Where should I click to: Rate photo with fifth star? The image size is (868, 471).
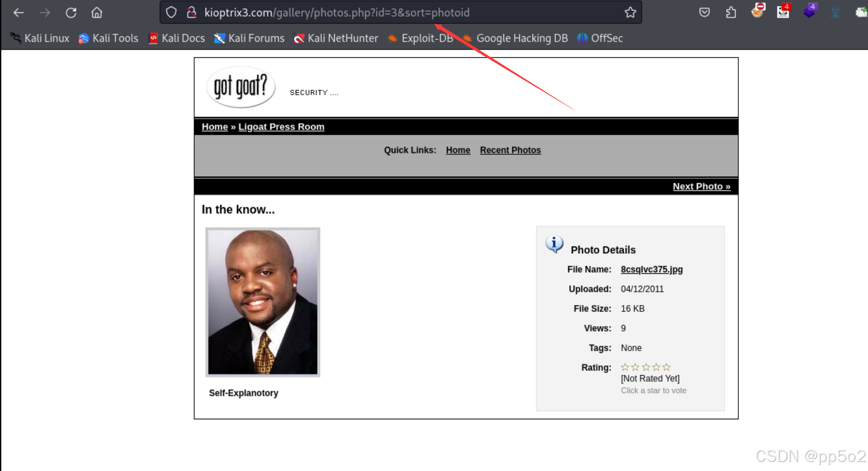tap(666, 367)
